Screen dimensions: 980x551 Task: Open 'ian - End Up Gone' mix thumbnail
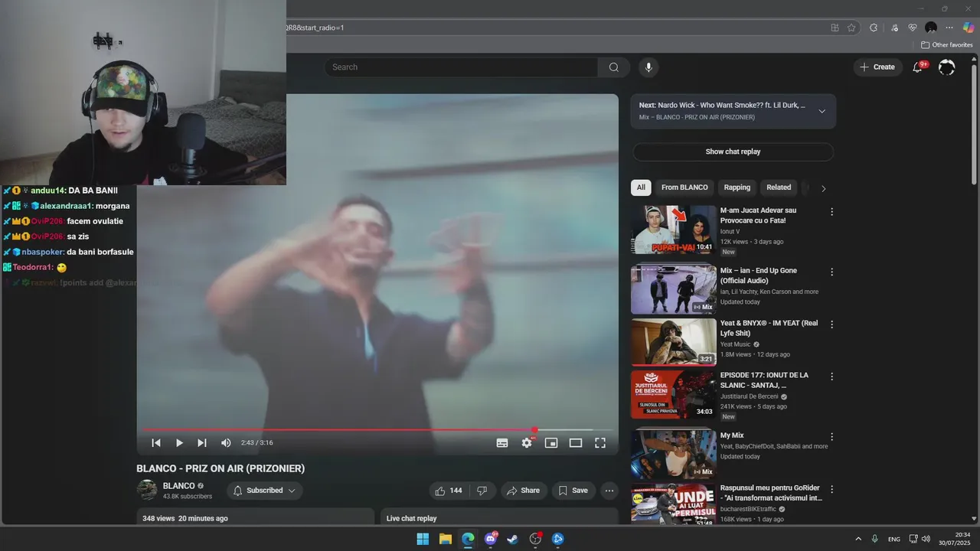(x=674, y=289)
